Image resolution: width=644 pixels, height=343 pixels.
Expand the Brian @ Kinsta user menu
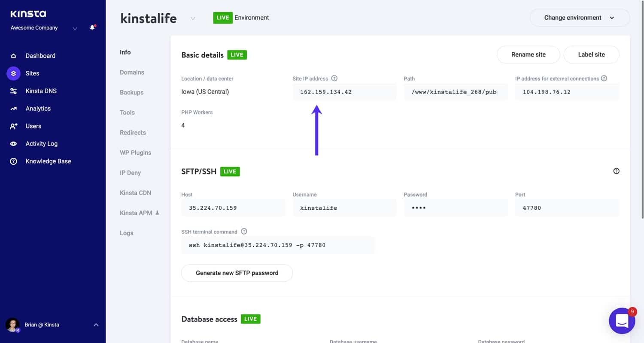(x=96, y=325)
